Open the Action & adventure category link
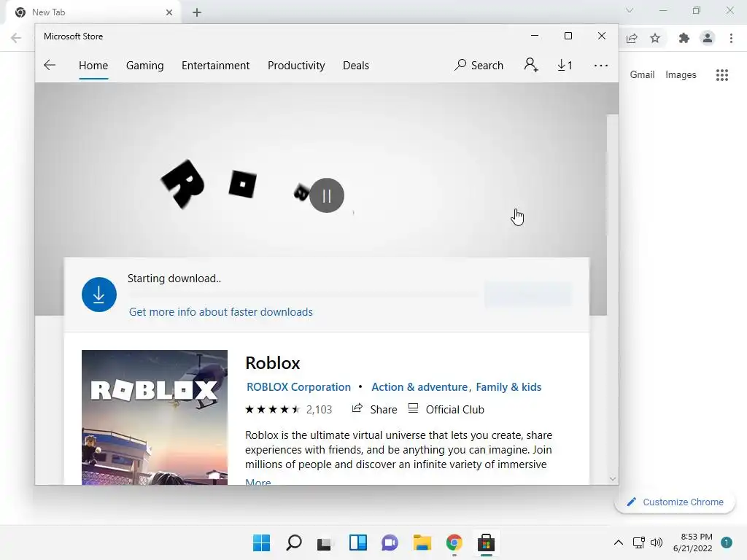This screenshot has width=747, height=560. coord(419,387)
